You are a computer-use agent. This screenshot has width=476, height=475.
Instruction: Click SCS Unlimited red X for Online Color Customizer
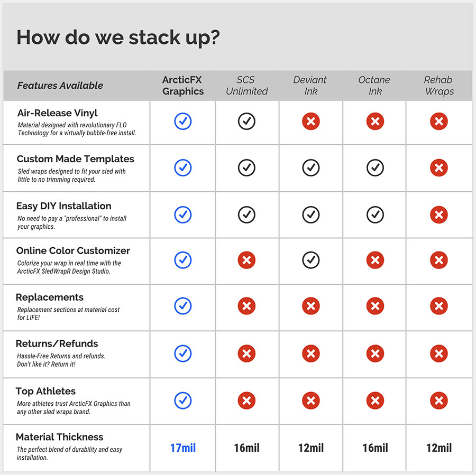(x=246, y=260)
